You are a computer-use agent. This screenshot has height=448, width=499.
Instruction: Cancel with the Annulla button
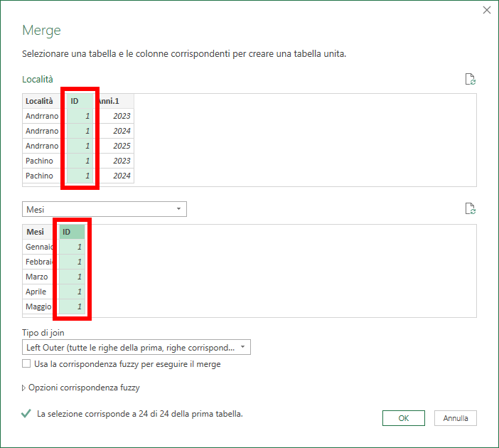[x=456, y=418]
